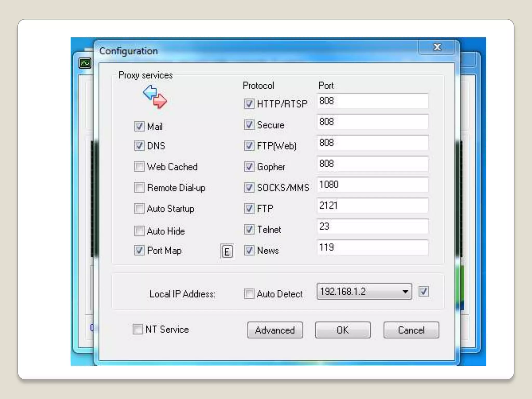Uncheck the Mail proxy service
532x399 pixels.
click(x=139, y=127)
